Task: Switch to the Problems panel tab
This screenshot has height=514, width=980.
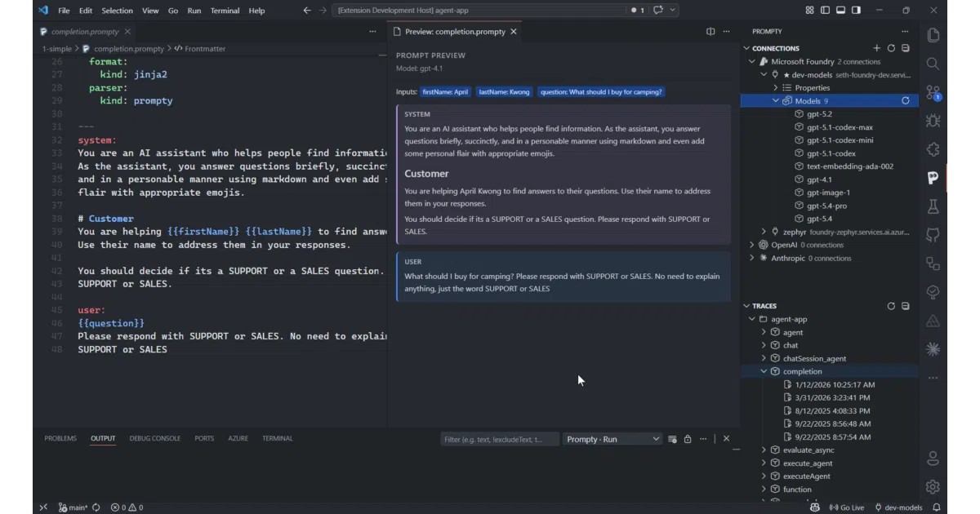Action: coord(60,438)
